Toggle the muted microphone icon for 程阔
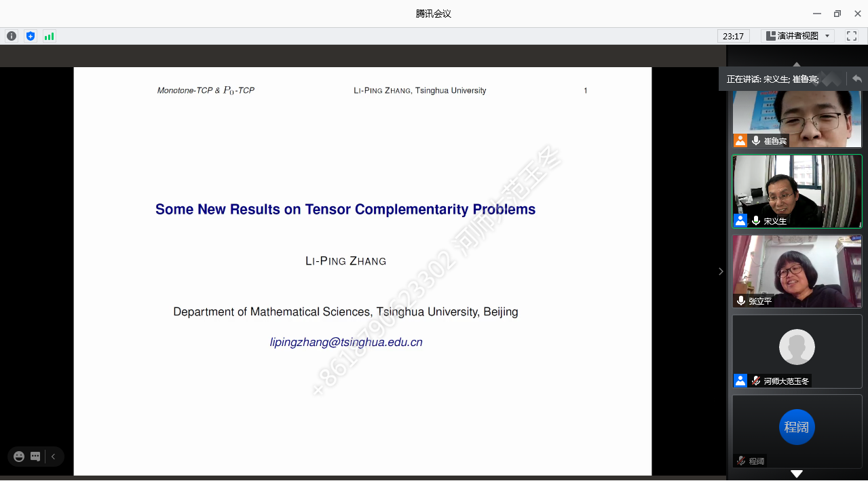 point(741,461)
